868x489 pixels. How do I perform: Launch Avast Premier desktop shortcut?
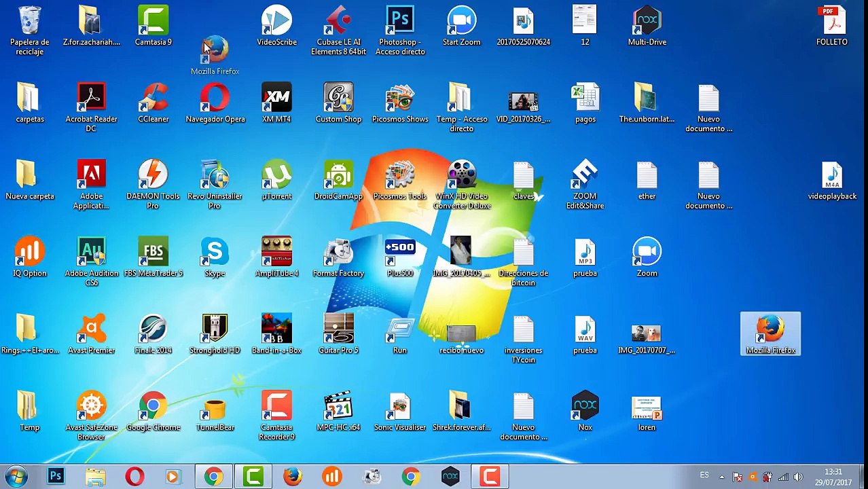point(91,334)
